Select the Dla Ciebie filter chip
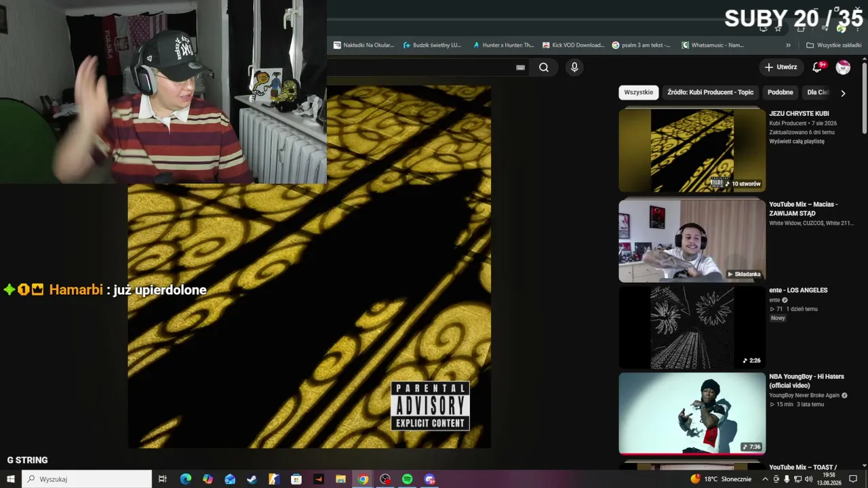 (x=816, y=92)
